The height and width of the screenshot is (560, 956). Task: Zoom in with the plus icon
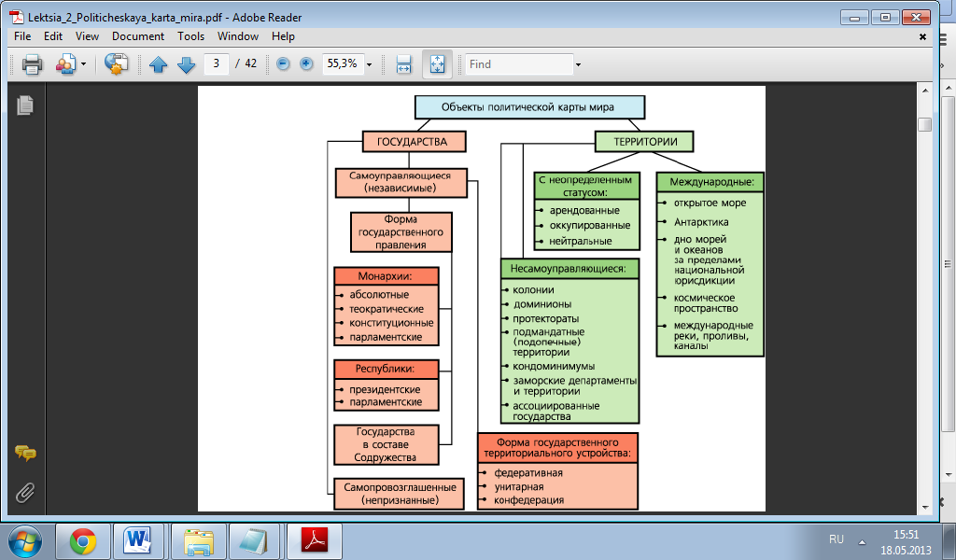point(306,64)
